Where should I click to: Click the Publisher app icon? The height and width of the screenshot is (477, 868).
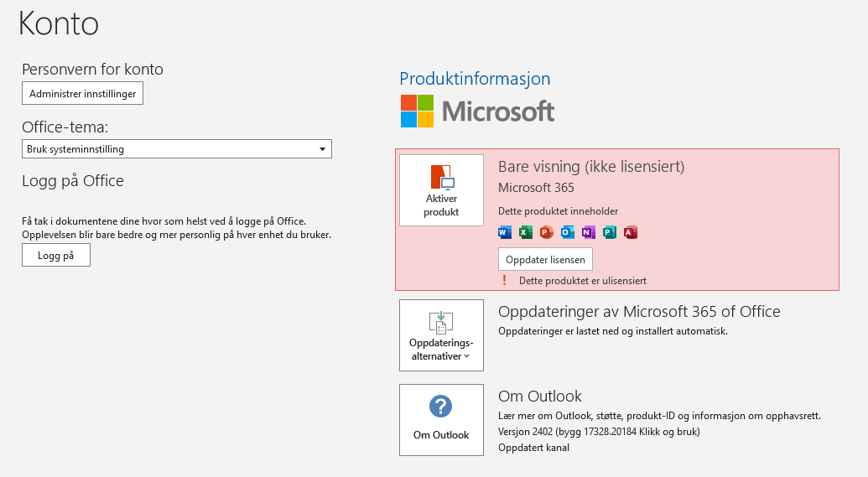[610, 232]
